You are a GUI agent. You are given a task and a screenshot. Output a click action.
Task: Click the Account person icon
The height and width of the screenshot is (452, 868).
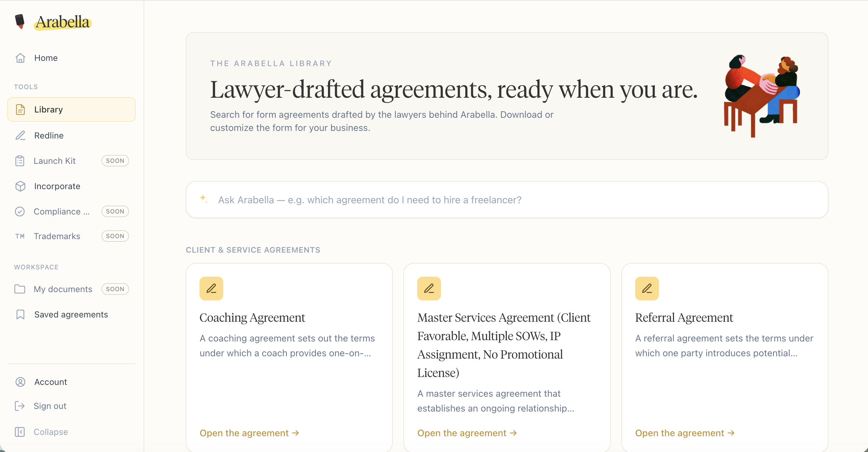20,382
